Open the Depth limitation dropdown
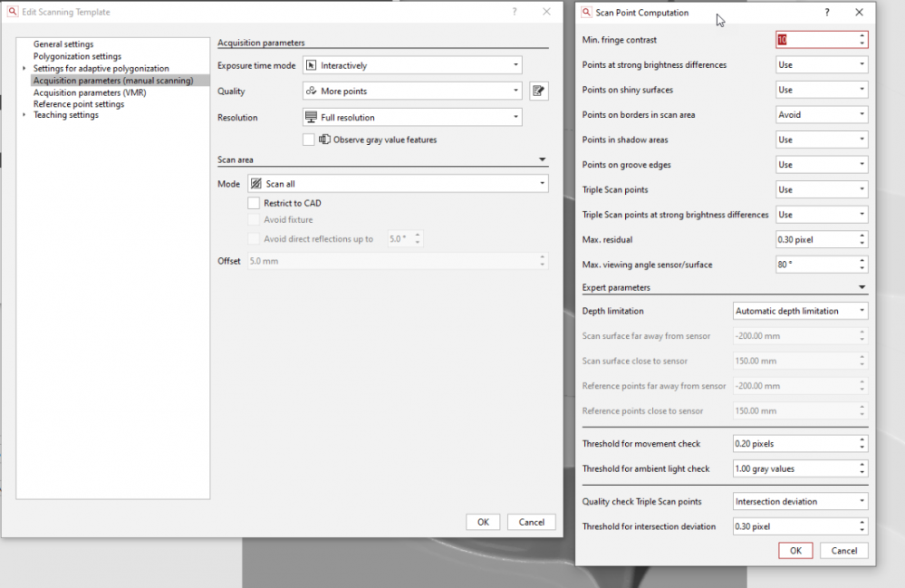 pyautogui.click(x=800, y=311)
